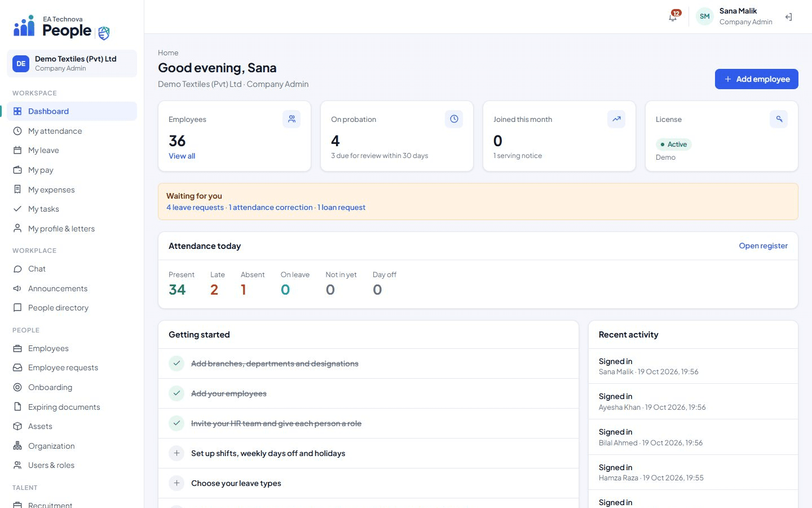Click the Announcements megaphone icon
This screenshot has width=812, height=508.
pyautogui.click(x=17, y=288)
